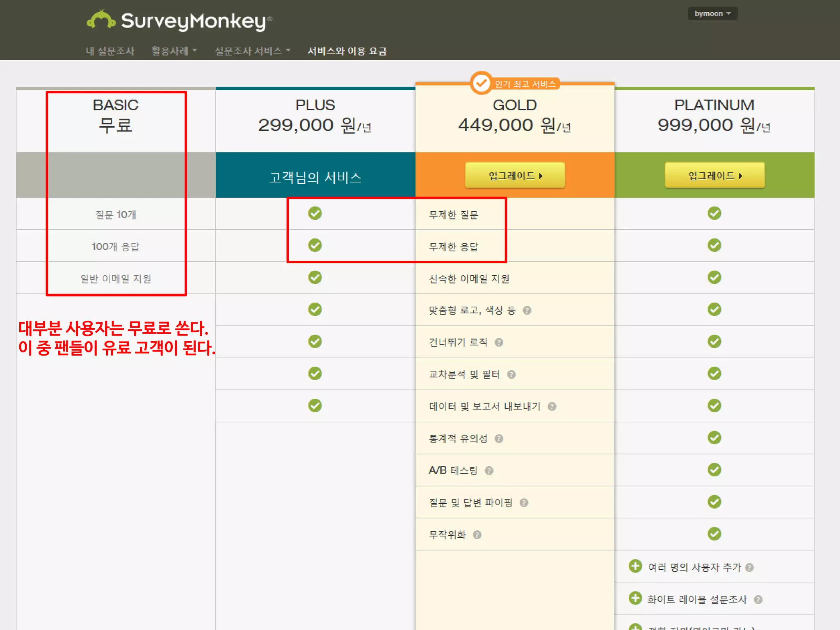Screen dimensions: 840x630
Task: Click the 100개 응답 text
Action: click(x=116, y=247)
